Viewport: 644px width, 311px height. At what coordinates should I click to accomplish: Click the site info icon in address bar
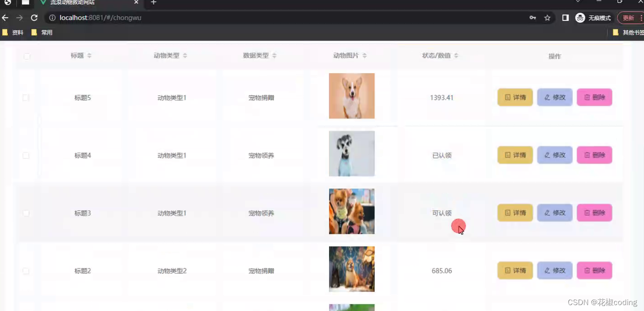(52, 18)
